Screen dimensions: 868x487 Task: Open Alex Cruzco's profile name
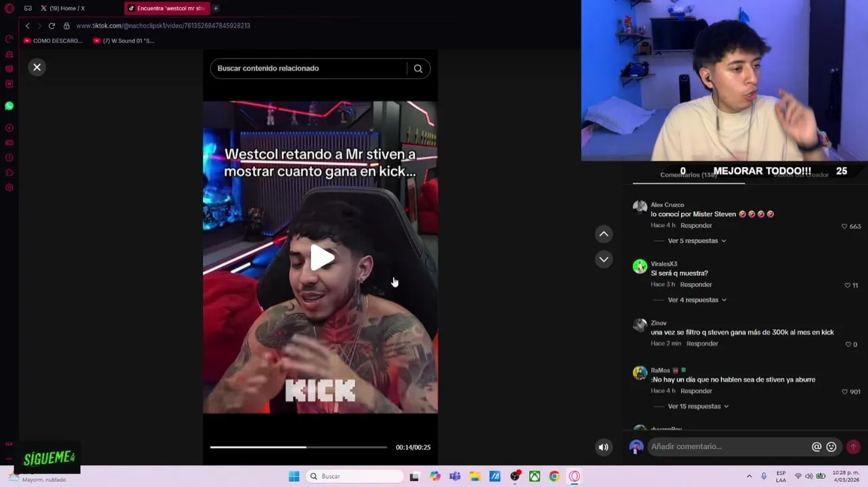pyautogui.click(x=667, y=205)
